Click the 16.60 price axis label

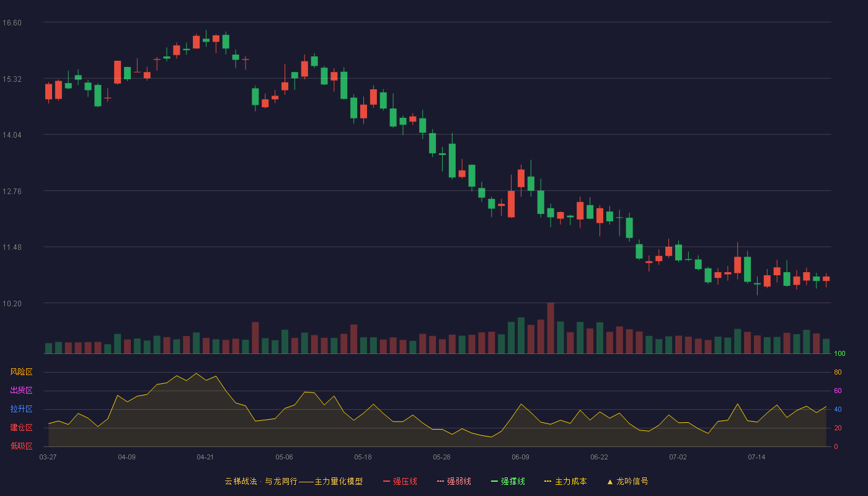pyautogui.click(x=12, y=22)
